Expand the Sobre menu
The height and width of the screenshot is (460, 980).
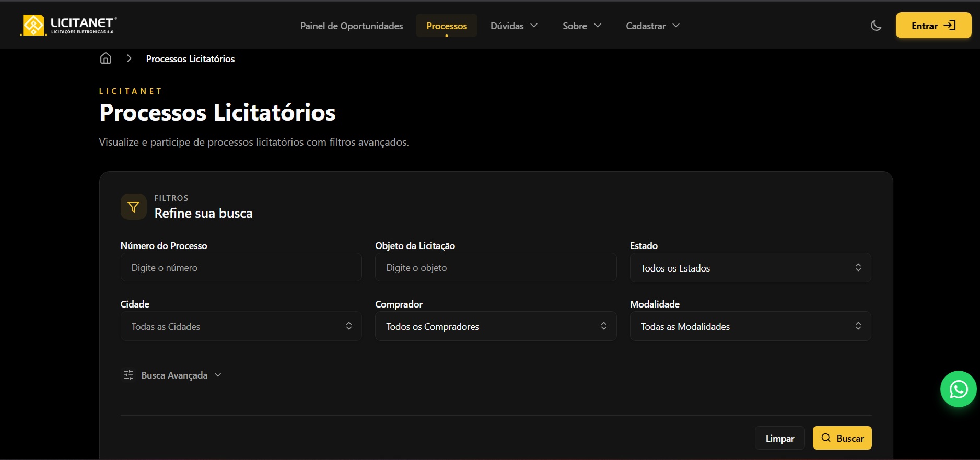(581, 26)
